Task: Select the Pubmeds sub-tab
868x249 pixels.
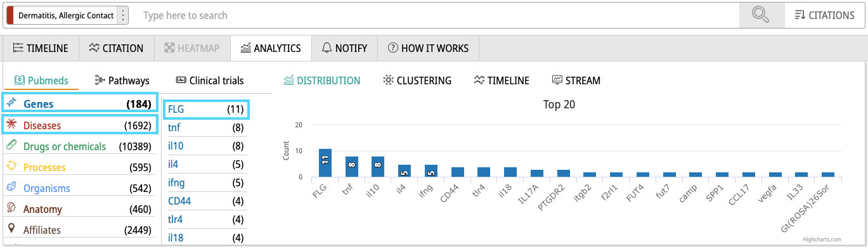Action: pyautogui.click(x=41, y=80)
